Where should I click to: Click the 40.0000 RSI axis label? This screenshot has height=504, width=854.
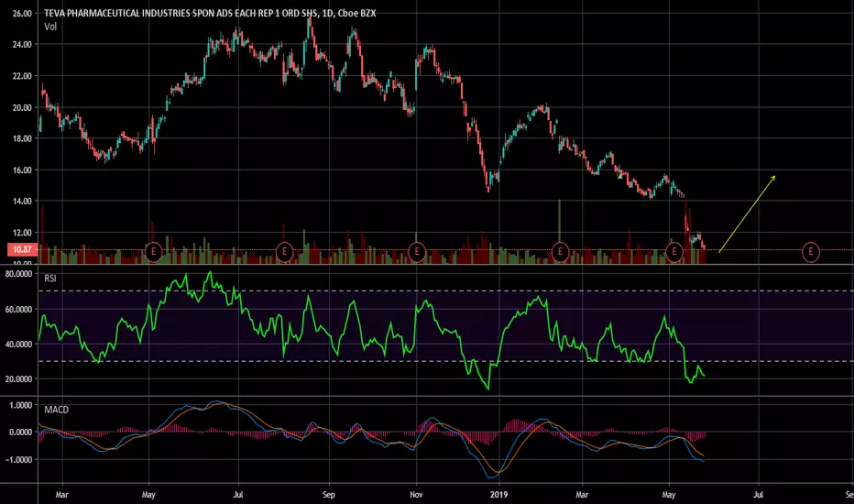pos(18,344)
